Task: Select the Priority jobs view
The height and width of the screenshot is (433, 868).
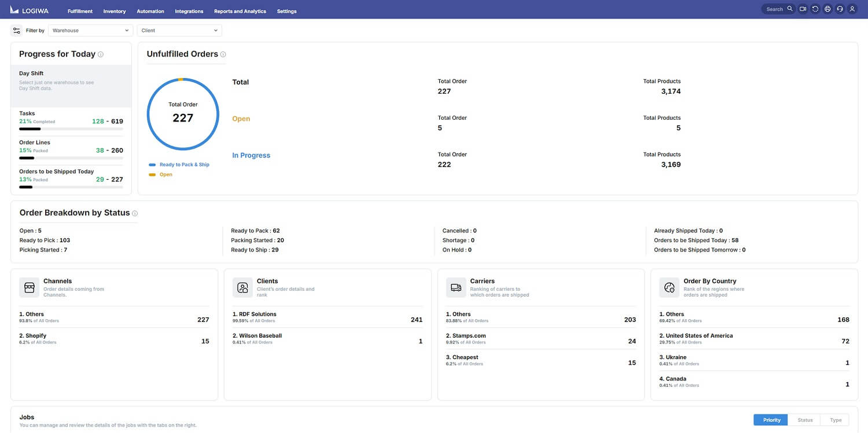Action: 771,420
